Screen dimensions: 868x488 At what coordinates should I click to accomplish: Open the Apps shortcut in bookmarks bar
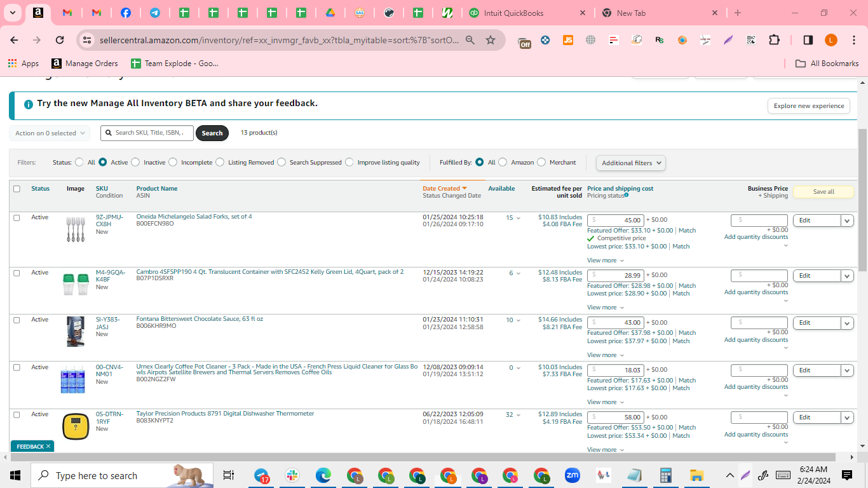click(24, 64)
